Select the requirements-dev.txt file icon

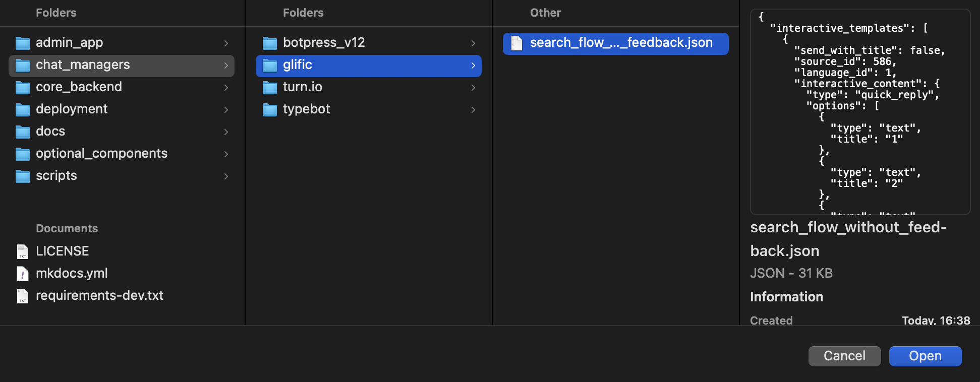(23, 296)
